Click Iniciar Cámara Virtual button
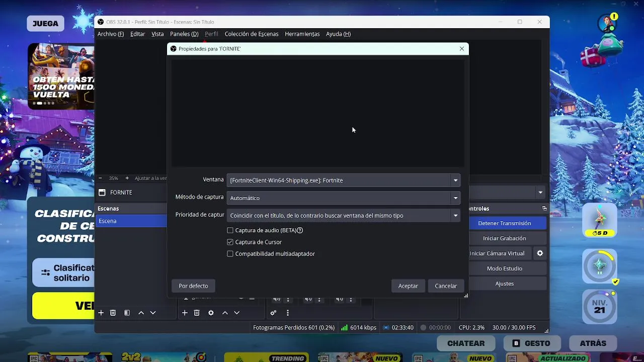This screenshot has width=644, height=362. point(497,253)
